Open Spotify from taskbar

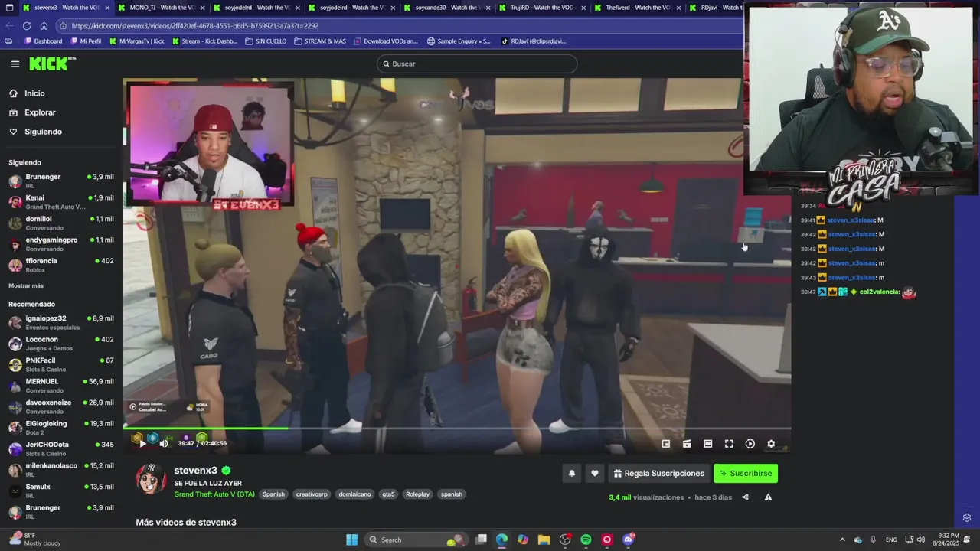pyautogui.click(x=586, y=540)
